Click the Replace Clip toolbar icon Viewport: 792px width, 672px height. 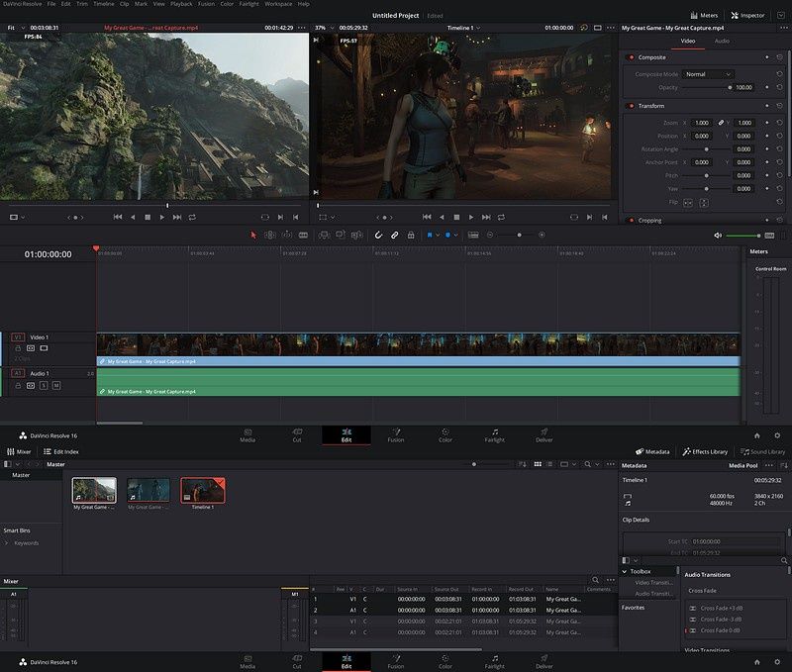pyautogui.click(x=357, y=236)
